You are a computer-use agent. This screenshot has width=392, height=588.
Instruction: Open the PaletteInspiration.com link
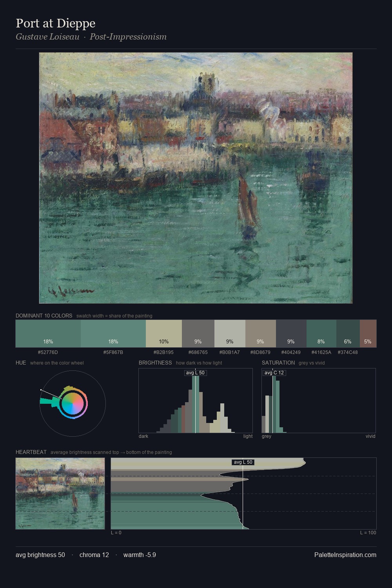click(345, 555)
